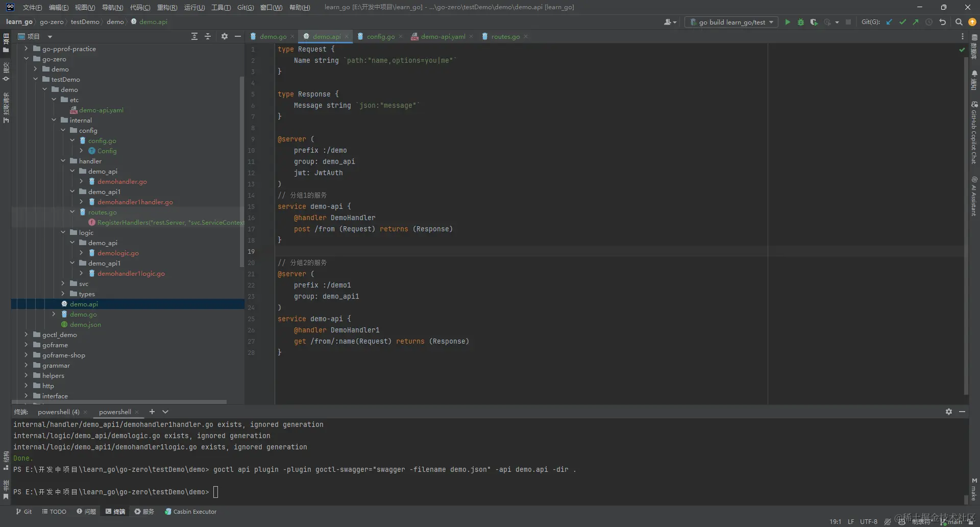Select demohandler.go in project tree

[x=122, y=181]
